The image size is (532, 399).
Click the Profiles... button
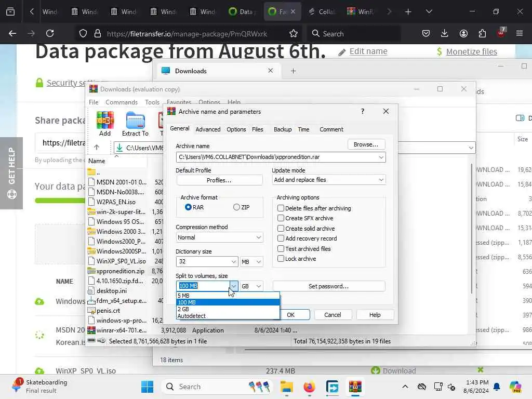point(219,180)
